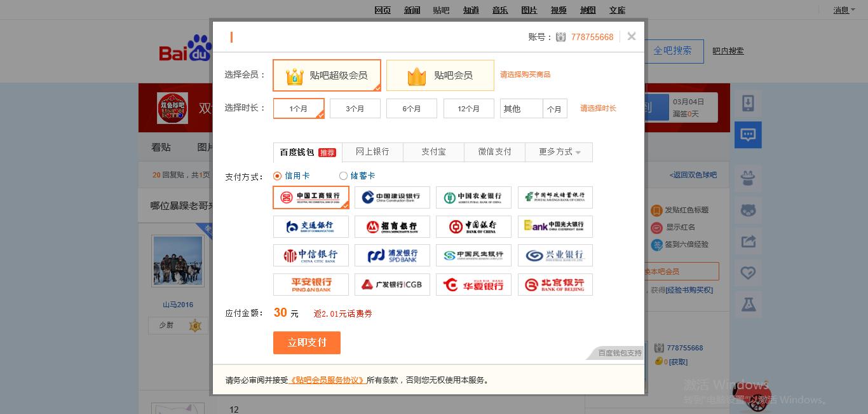Open the 贴吧 item in the top navigation
This screenshot has width=868, height=414.
coord(441,10)
